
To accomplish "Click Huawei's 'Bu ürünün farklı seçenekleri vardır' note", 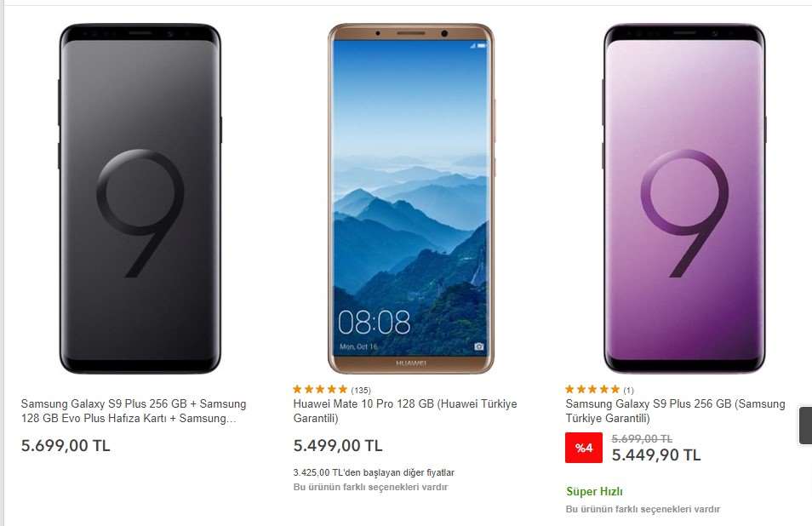I will (371, 487).
